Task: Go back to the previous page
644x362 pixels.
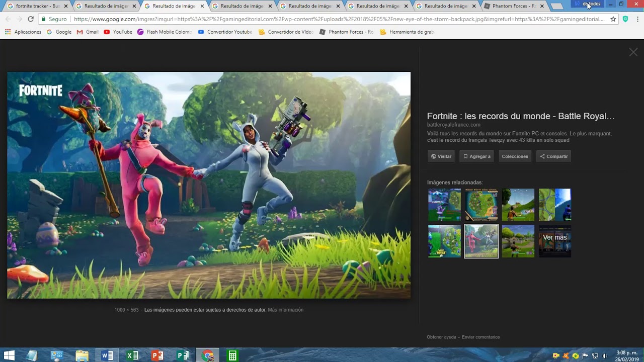Action: pyautogui.click(x=8, y=19)
